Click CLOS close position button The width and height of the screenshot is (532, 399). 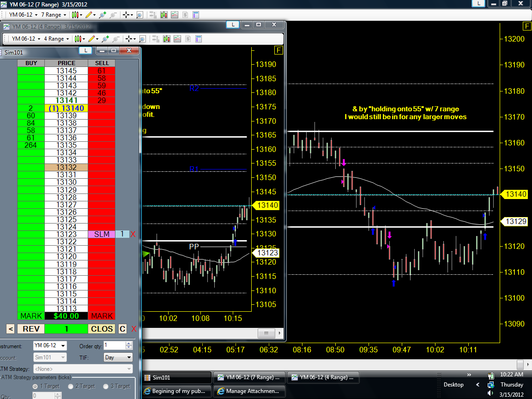click(x=102, y=329)
